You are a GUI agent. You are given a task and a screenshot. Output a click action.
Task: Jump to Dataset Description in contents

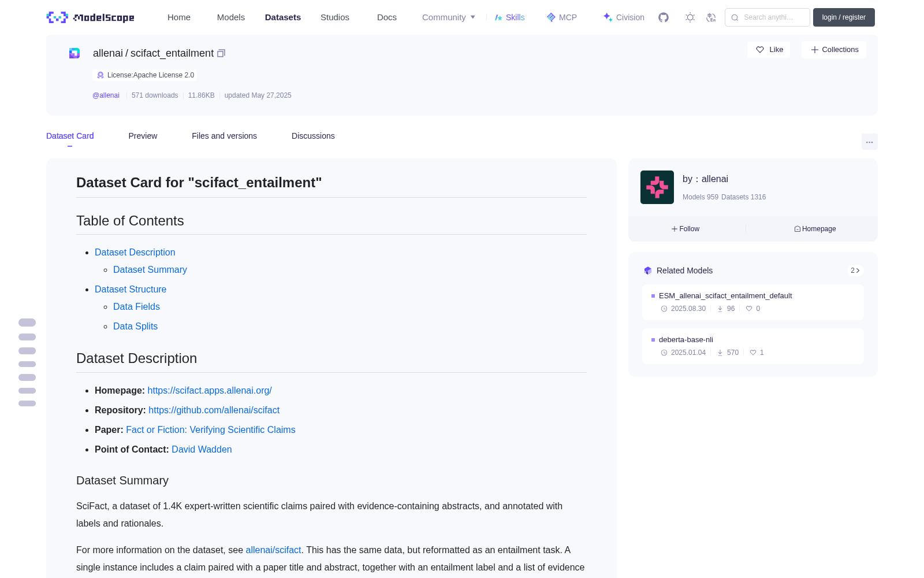coord(135,252)
